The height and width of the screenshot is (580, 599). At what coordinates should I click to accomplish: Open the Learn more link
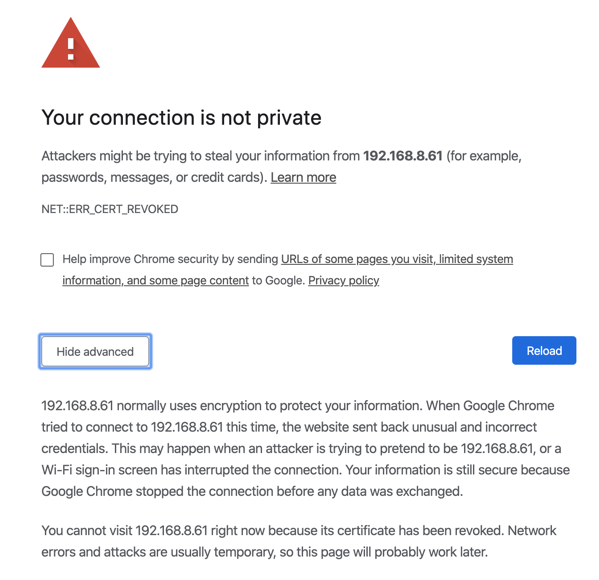pos(303,177)
